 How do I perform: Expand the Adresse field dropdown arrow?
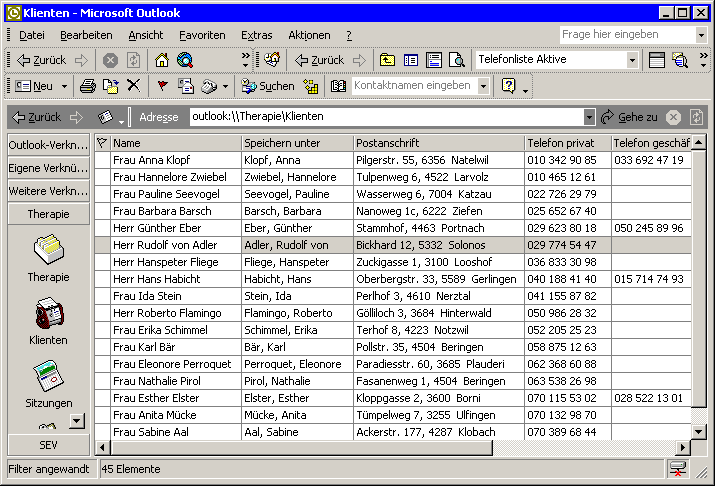click(589, 117)
